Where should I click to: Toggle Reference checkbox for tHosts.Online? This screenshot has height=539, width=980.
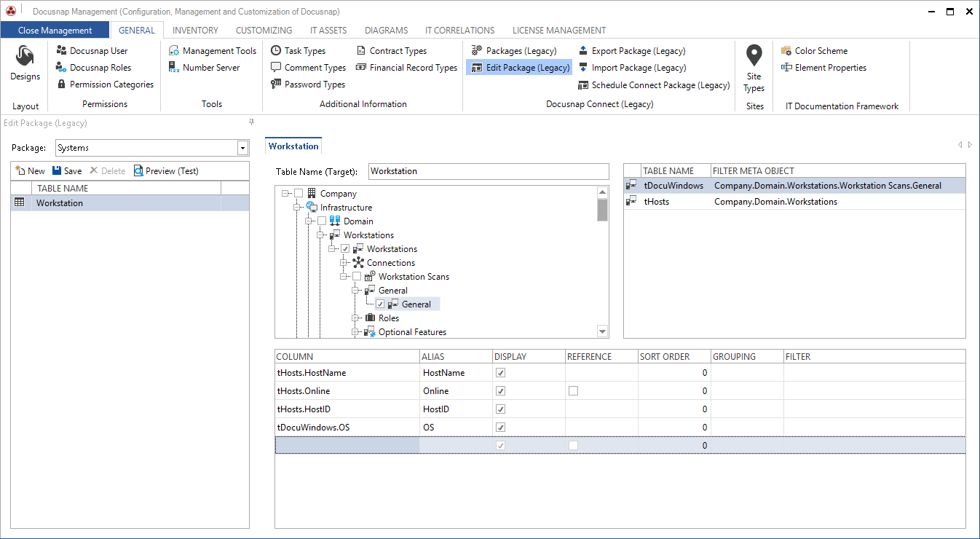[573, 390]
